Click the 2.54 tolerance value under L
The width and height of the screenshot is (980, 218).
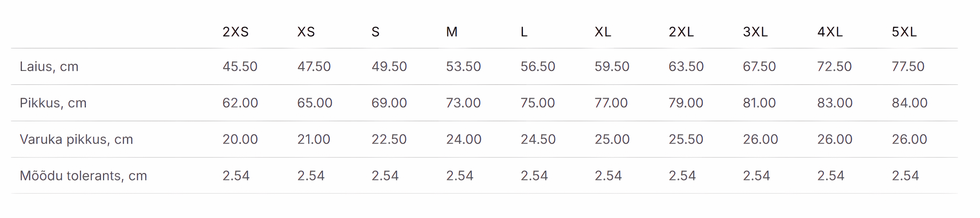pos(534,176)
